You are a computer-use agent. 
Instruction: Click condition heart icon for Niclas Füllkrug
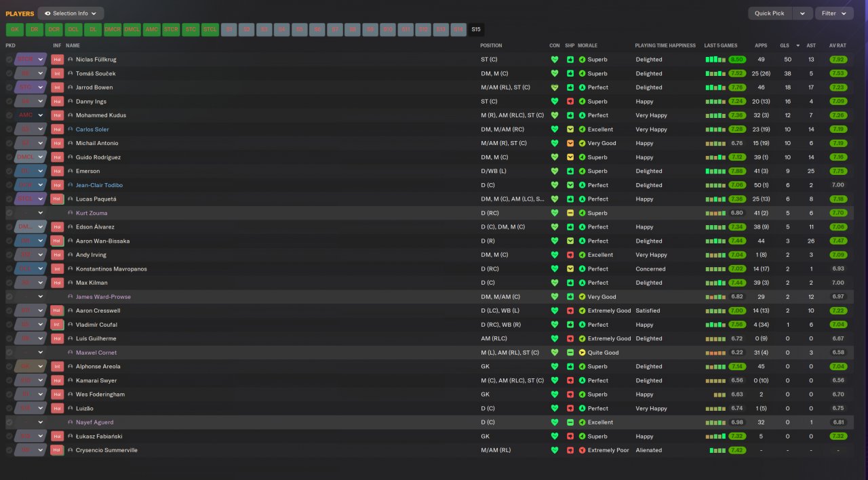555,60
